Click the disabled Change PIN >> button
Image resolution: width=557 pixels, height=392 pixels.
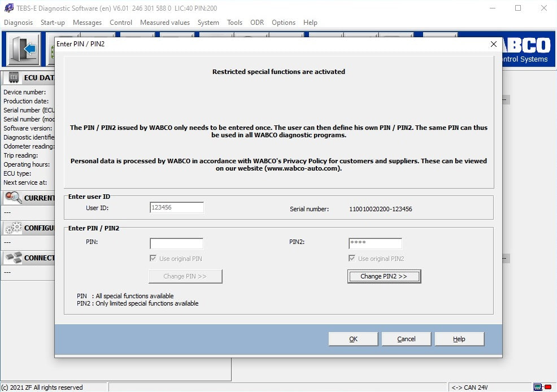click(185, 276)
